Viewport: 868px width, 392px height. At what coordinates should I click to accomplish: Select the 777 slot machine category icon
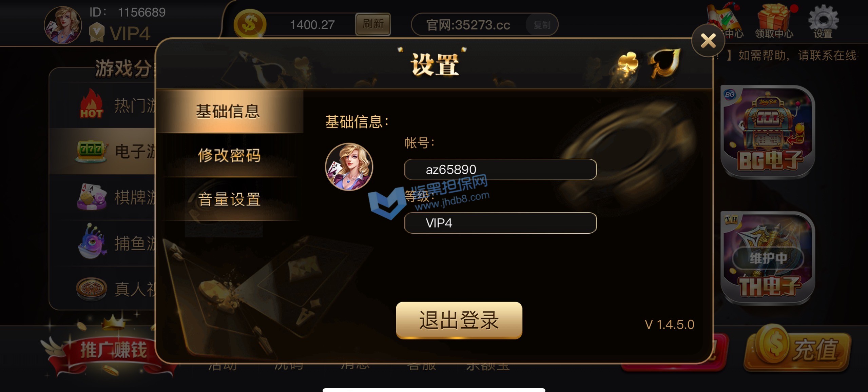coord(92,151)
